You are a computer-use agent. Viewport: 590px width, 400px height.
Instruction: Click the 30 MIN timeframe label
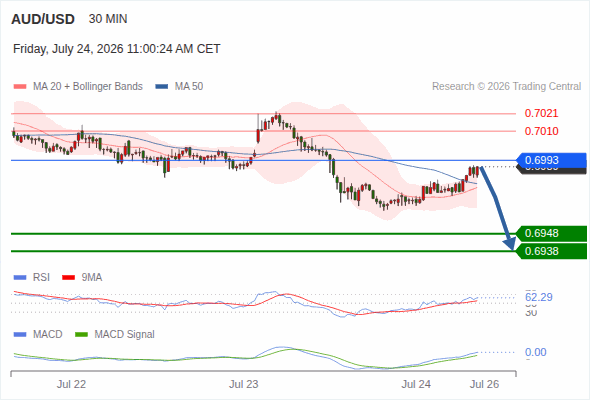click(108, 19)
